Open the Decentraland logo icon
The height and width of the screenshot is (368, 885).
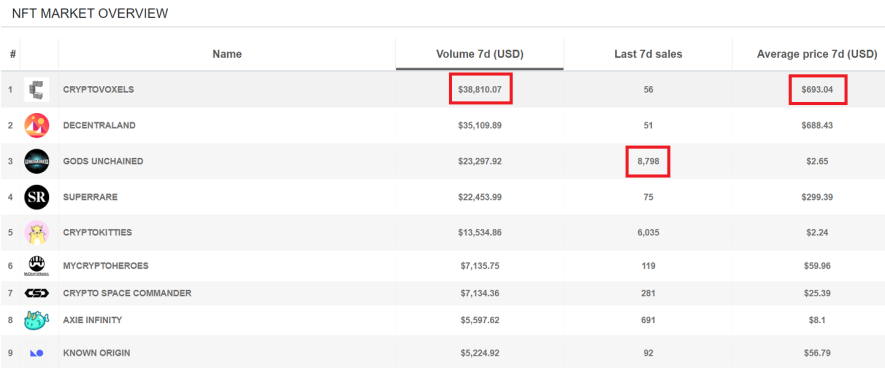click(x=37, y=125)
